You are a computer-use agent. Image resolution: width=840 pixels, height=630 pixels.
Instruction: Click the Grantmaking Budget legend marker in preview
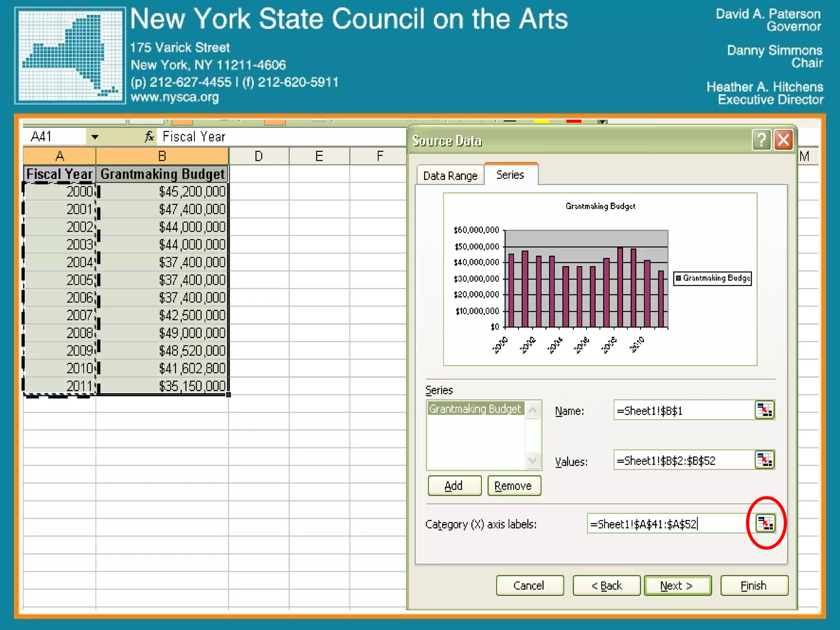(678, 278)
